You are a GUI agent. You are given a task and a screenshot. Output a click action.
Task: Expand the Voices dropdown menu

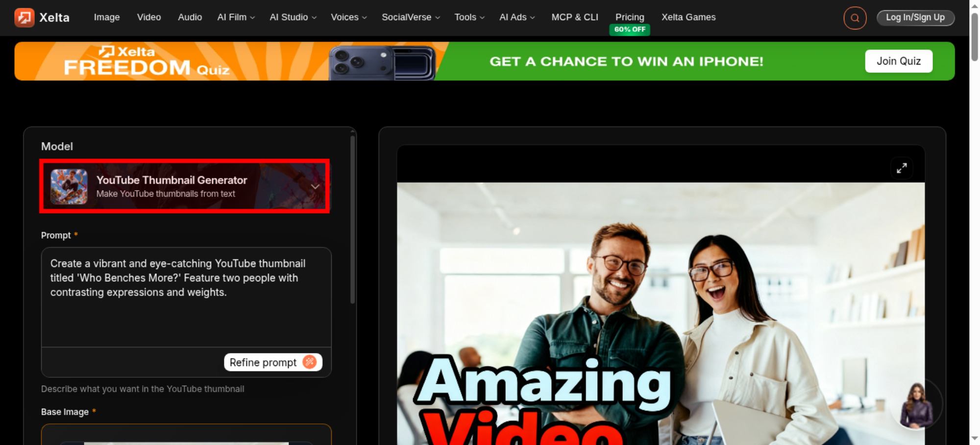348,17
